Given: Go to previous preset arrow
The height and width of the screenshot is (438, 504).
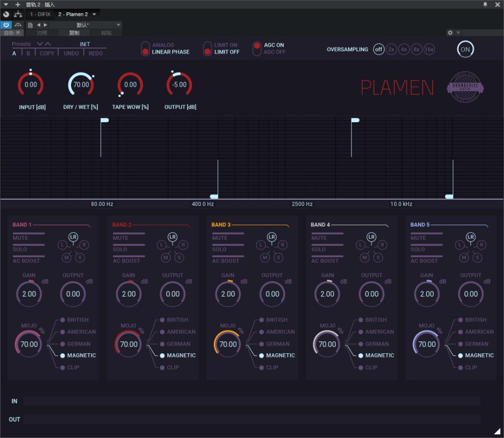Looking at the screenshot, I should (38, 25).
